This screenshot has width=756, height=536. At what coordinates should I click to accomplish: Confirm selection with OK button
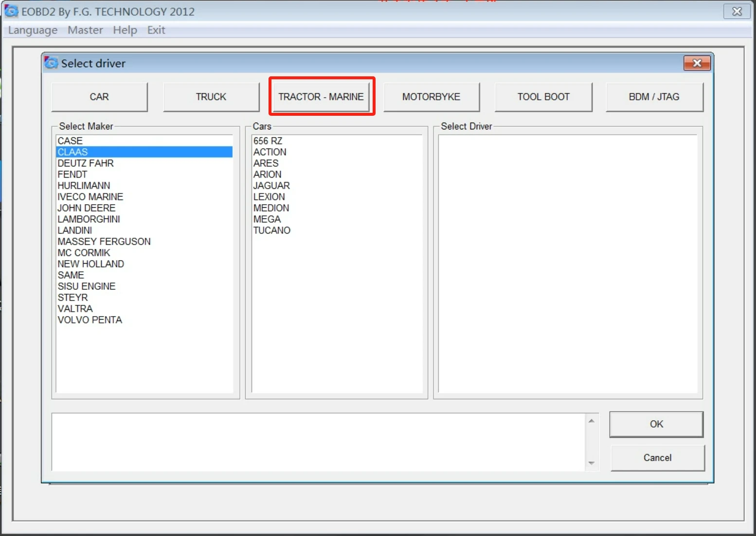(656, 424)
